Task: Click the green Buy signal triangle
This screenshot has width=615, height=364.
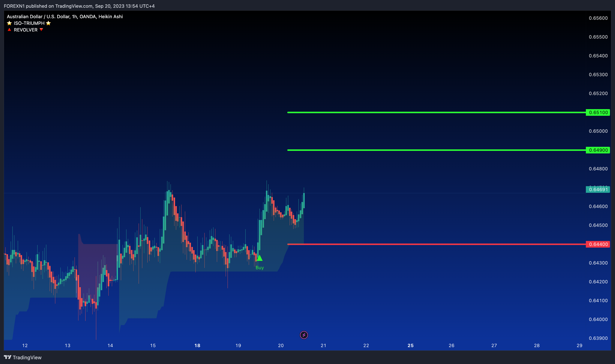Action: tap(259, 258)
